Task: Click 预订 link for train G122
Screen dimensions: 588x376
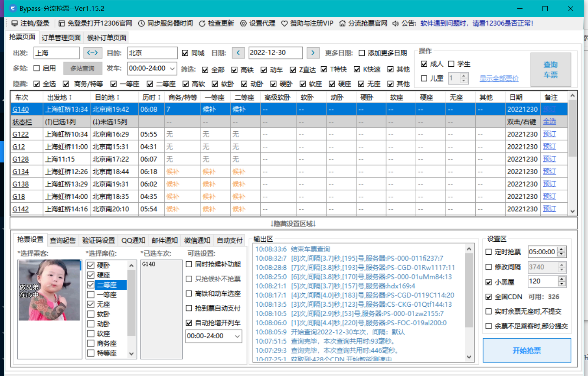Action: (x=549, y=134)
